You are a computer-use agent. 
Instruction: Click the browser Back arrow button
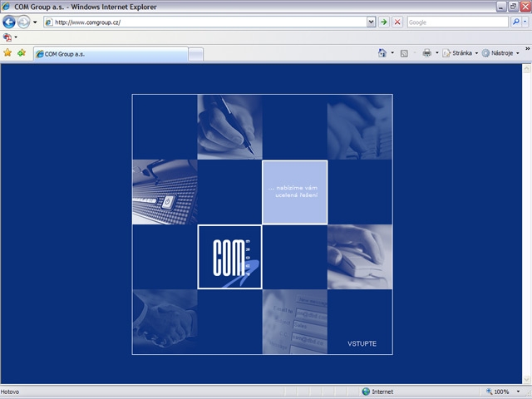tap(9, 22)
